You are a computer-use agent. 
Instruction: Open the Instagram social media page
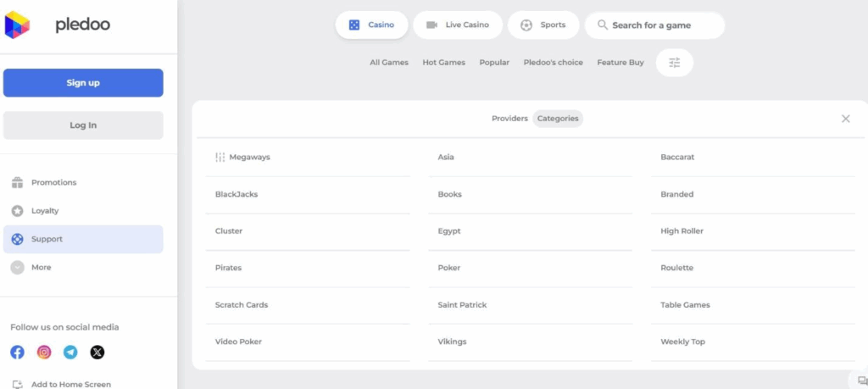tap(44, 352)
